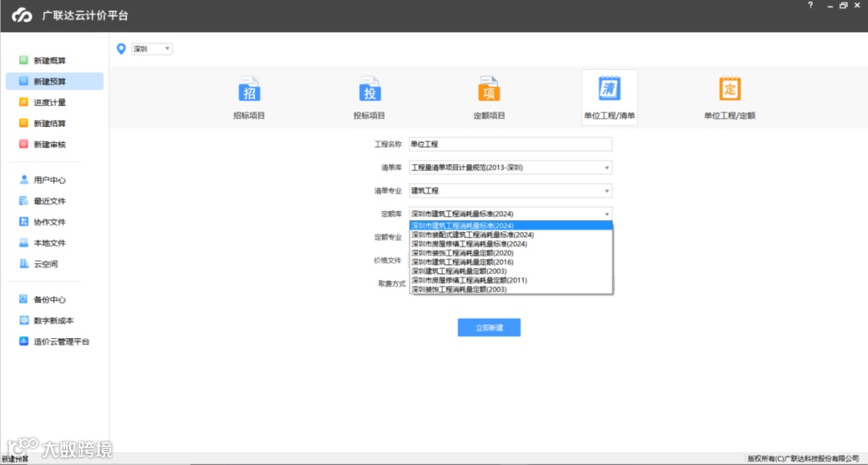
Task: Open 协作文件 in the sidebar
Action: click(49, 222)
